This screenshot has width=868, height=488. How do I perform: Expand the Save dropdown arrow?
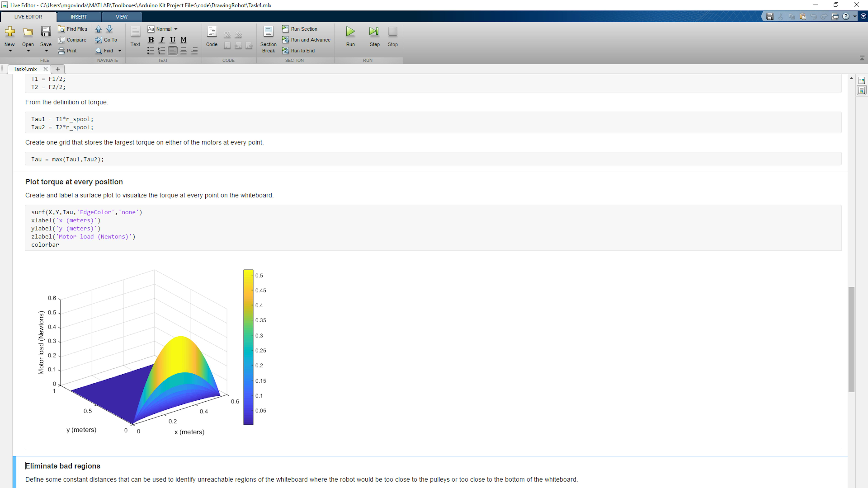(46, 51)
